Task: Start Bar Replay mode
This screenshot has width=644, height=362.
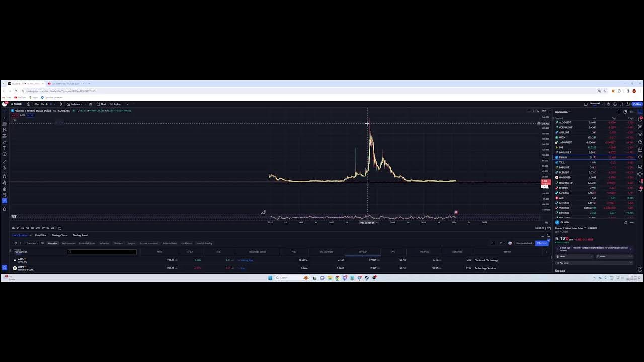Action: coord(116,104)
